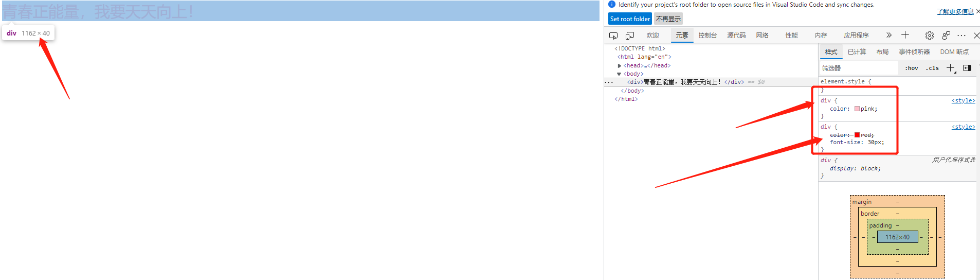Select the 布局 subtab
This screenshot has width=980, height=280.
[x=882, y=52]
